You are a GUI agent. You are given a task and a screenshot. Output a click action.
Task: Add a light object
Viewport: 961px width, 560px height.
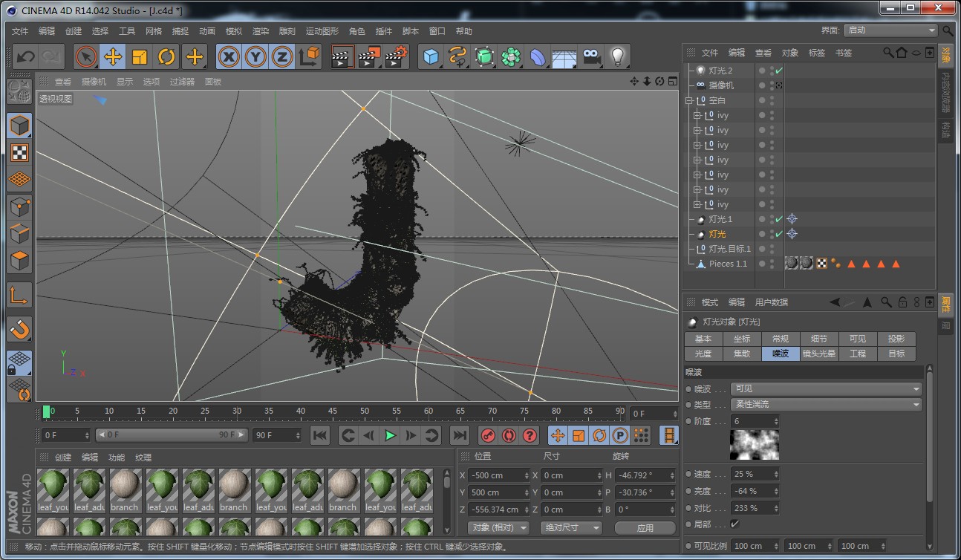[x=617, y=56]
